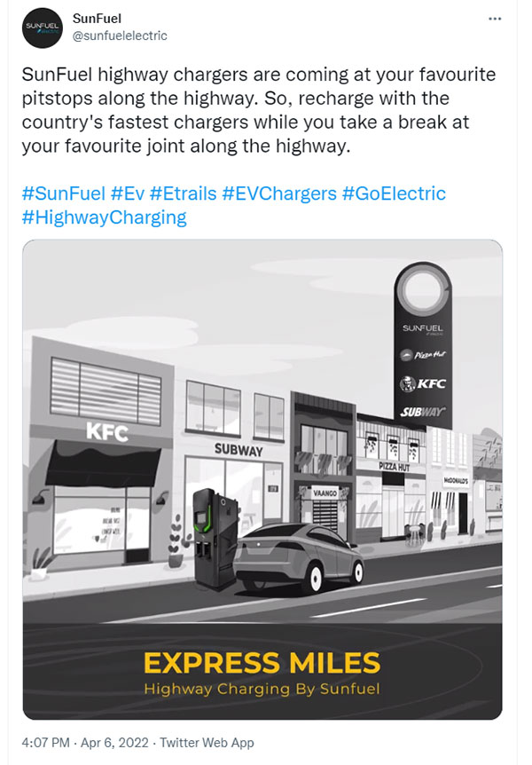Click the EXPRESS MILES banner text
This screenshot has width=532, height=765.
(264, 662)
